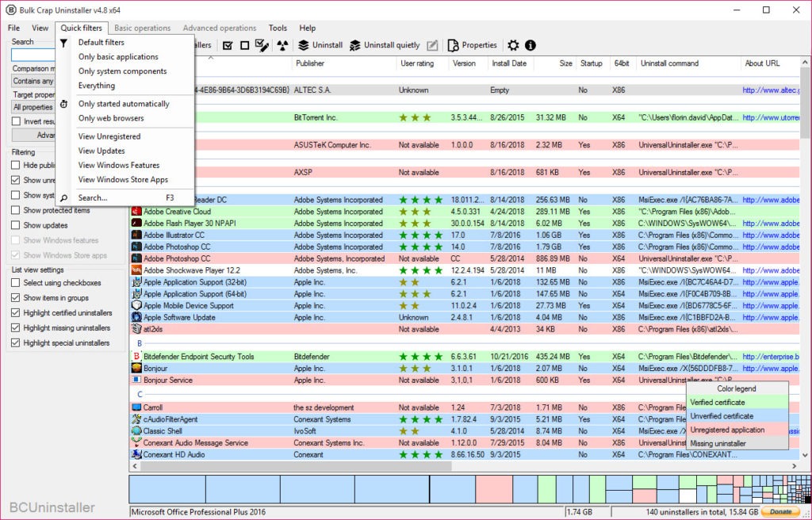Click the Classic Shell icon
Image resolution: width=812 pixels, height=520 pixels.
(x=136, y=431)
